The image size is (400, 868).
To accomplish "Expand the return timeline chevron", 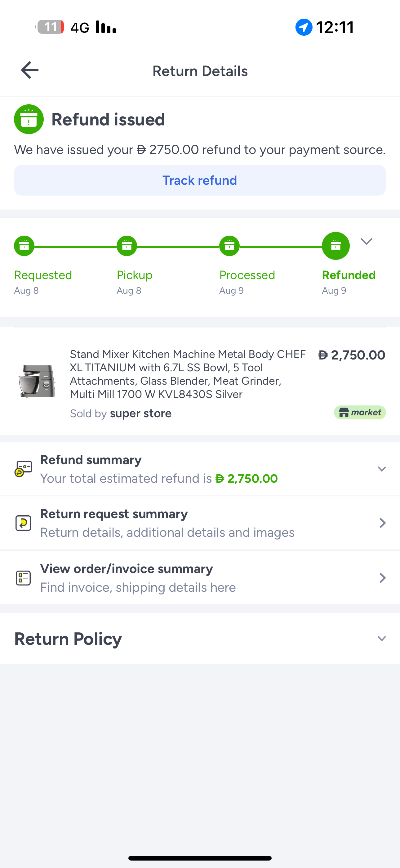I will (x=366, y=241).
